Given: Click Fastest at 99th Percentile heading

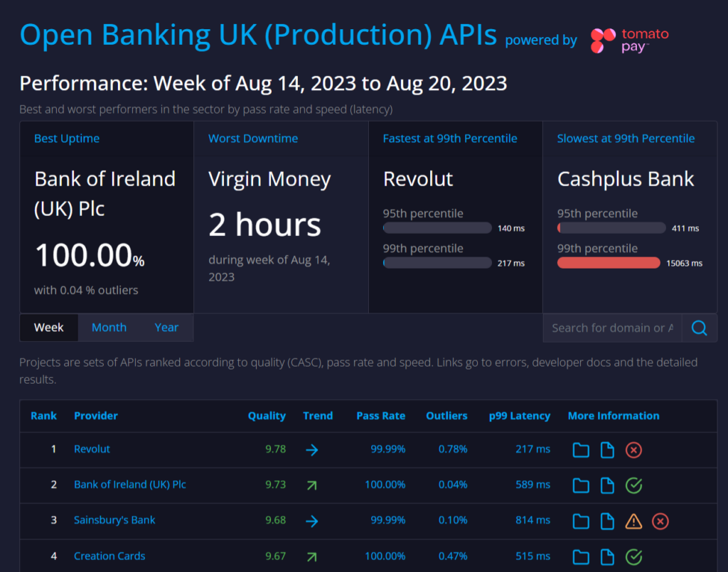Looking at the screenshot, I should coord(450,139).
